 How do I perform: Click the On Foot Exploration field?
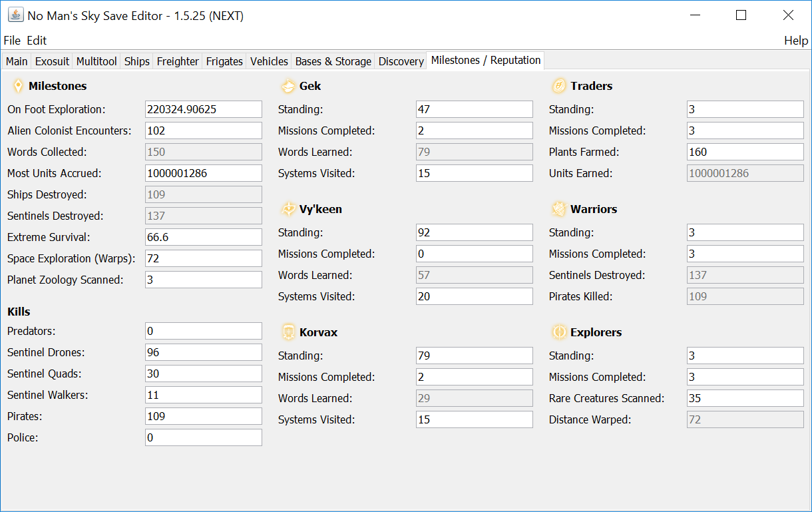[204, 109]
